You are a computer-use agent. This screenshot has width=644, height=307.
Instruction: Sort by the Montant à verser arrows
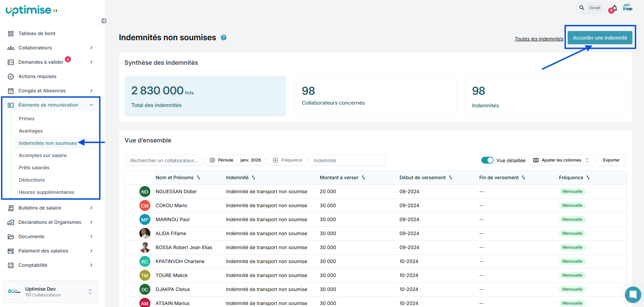point(363,178)
